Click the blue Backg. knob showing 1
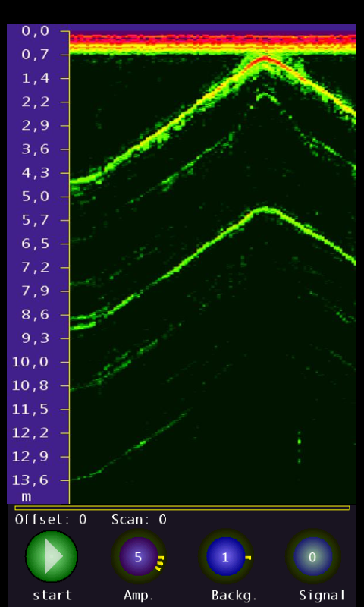 [225, 557]
